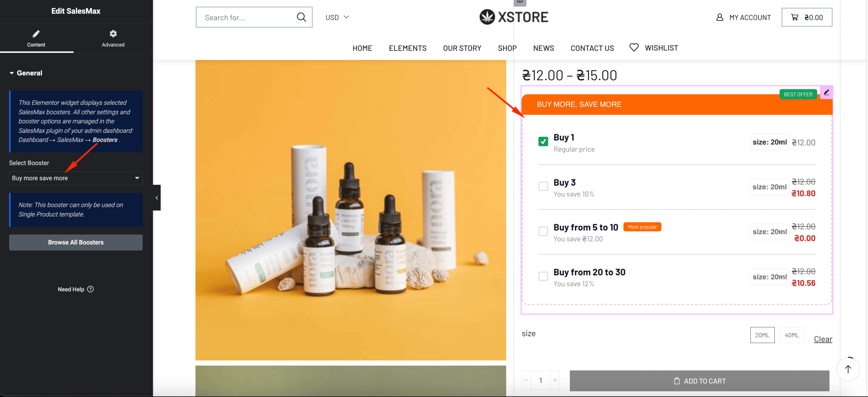868x397 pixels.
Task: Click the My Account user icon
Action: tap(719, 17)
